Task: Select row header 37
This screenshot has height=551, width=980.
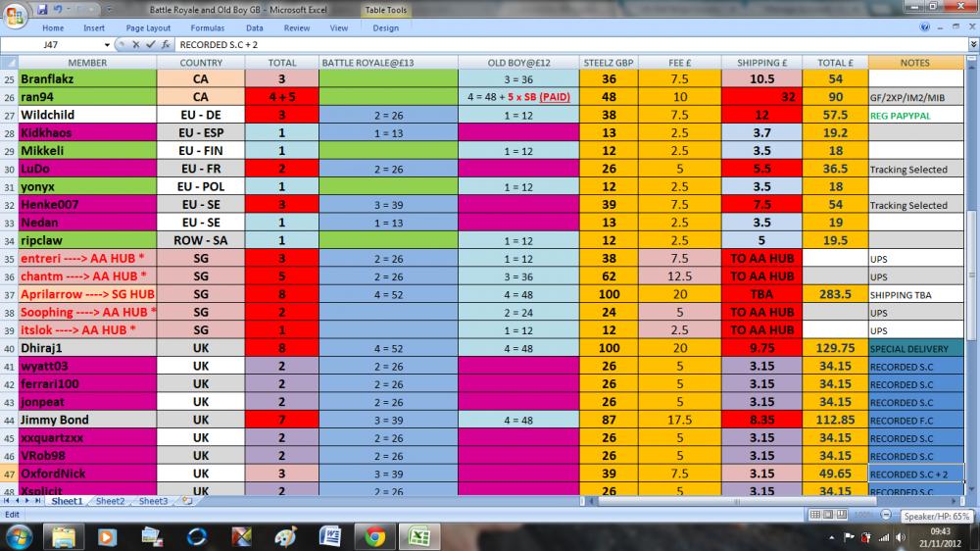Action: 9,294
